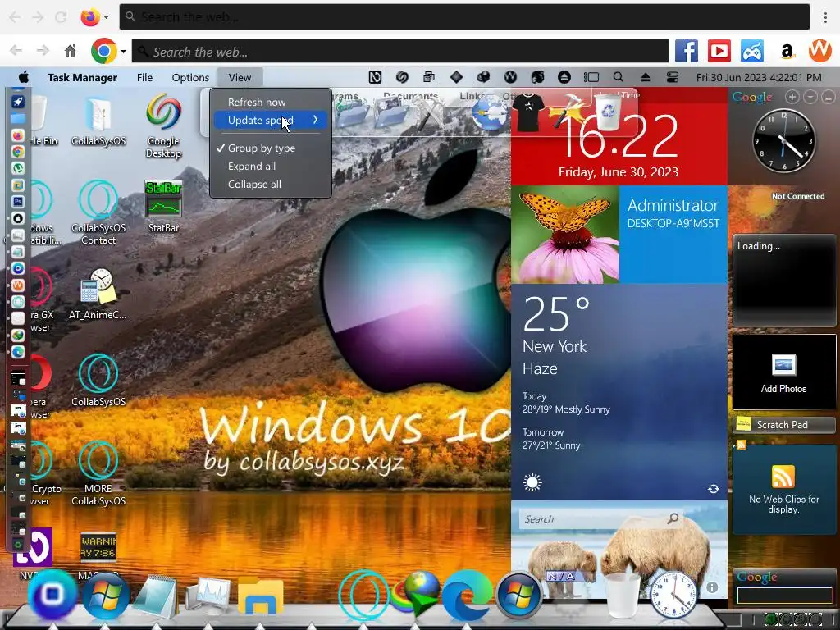Click orange W icon in browser toolbar

[x=819, y=51]
